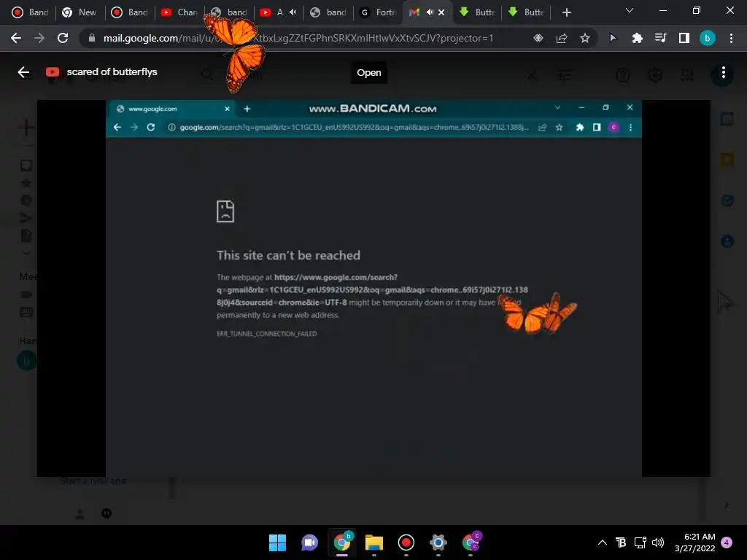Image resolution: width=747 pixels, height=560 pixels.
Task: Click the Bluetooth-style tray icon
Action: click(x=621, y=542)
